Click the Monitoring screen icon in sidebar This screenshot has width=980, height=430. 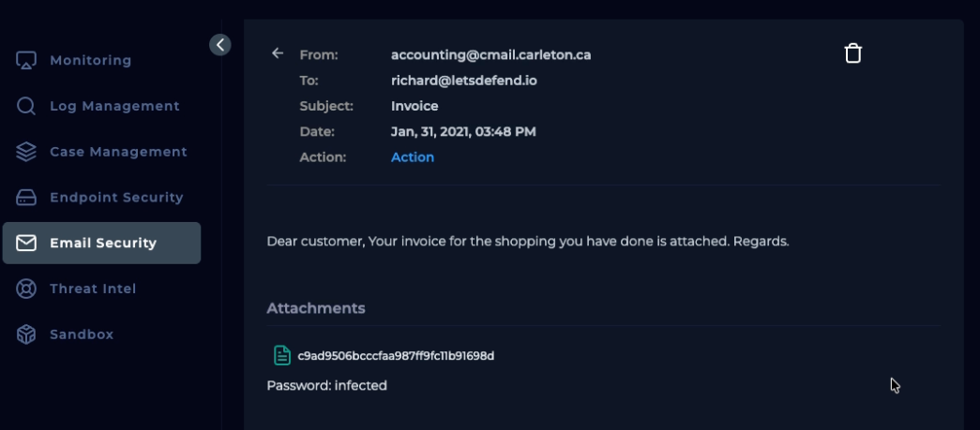pyautogui.click(x=26, y=60)
